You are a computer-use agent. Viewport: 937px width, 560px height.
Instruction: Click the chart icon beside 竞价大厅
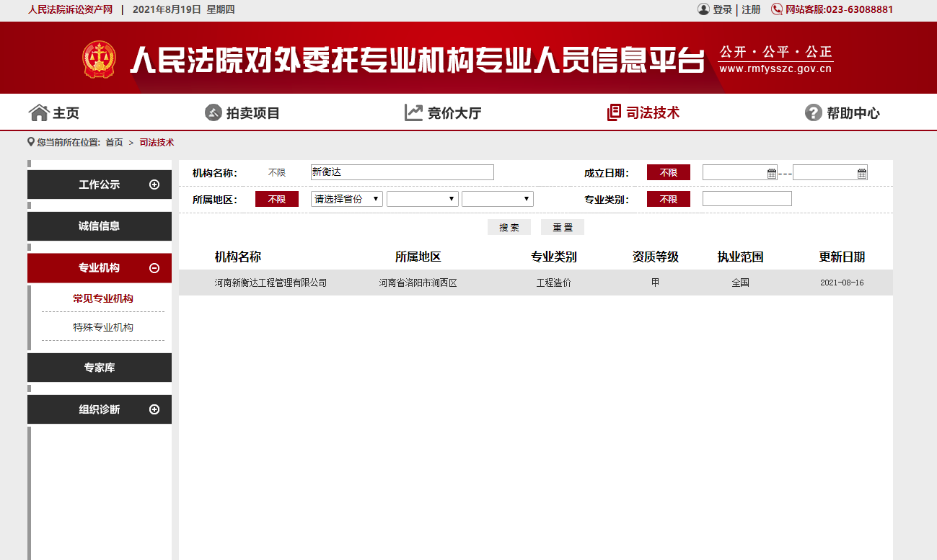click(413, 112)
